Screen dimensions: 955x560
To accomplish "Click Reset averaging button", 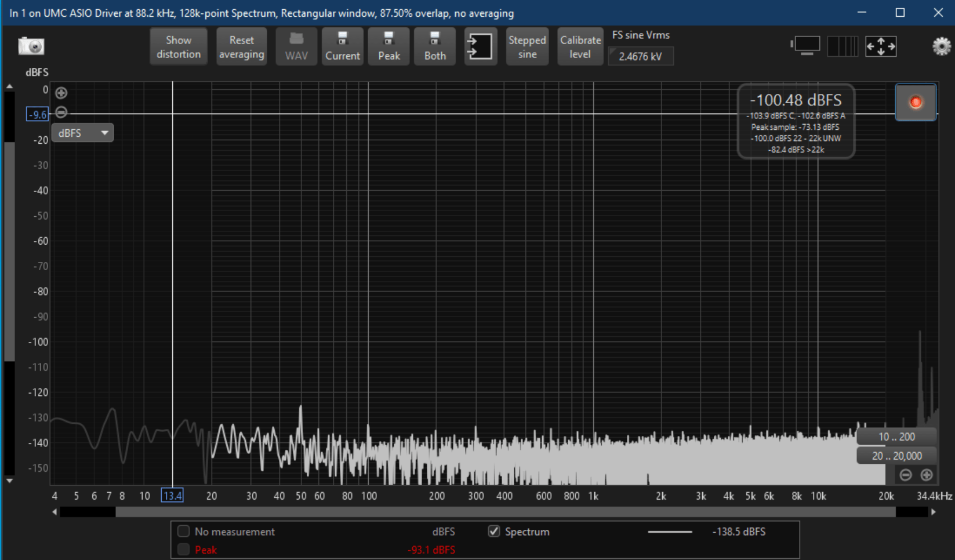I will [242, 46].
